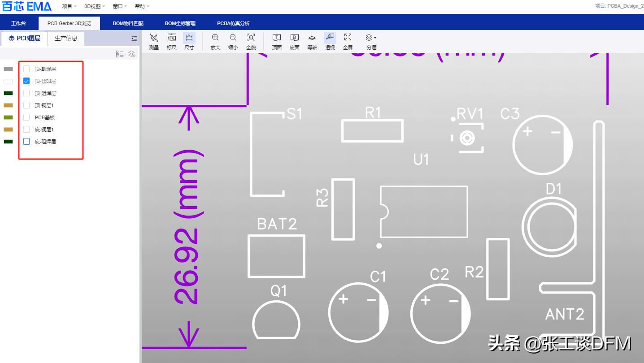Open the 生产信息 panel tab
This screenshot has height=363, width=644.
tap(66, 39)
